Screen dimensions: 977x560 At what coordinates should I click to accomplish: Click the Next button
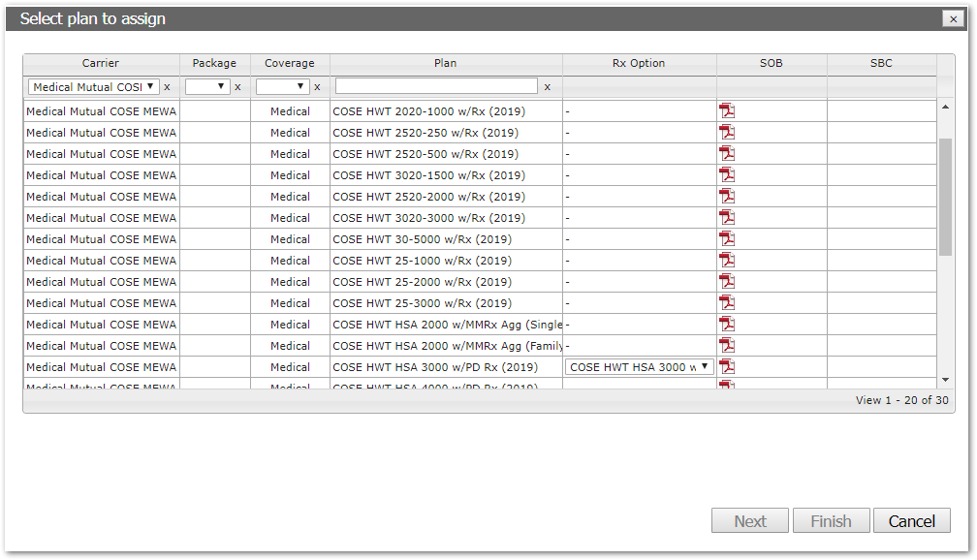[x=750, y=520]
